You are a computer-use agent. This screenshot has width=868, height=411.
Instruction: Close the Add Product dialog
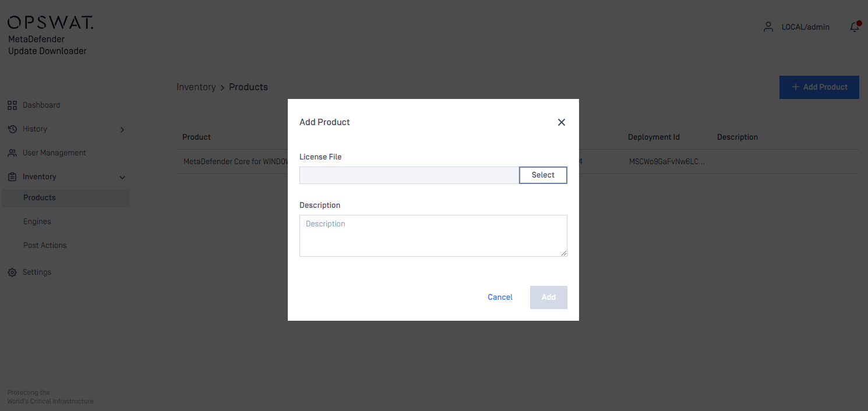562,122
